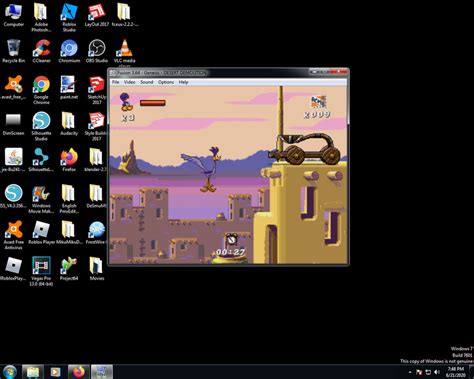
Task: Select the jre-8u241 Java installer icon
Action: pyautogui.click(x=13, y=160)
